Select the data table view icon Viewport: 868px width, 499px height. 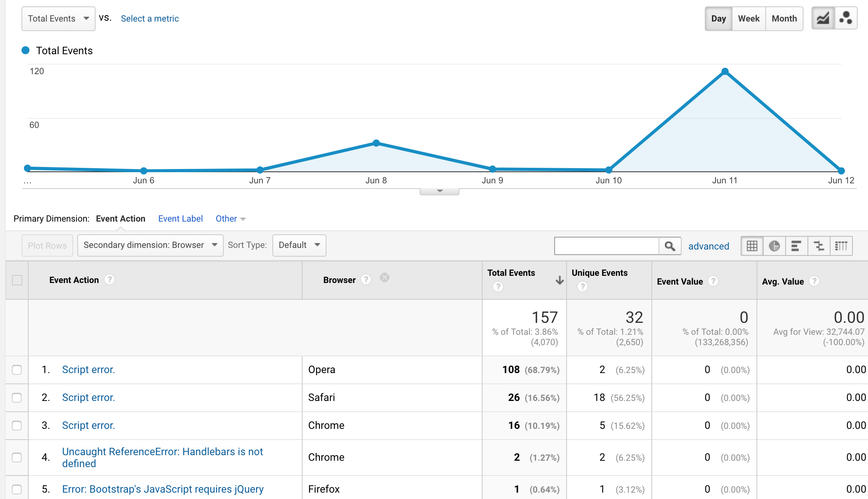752,246
